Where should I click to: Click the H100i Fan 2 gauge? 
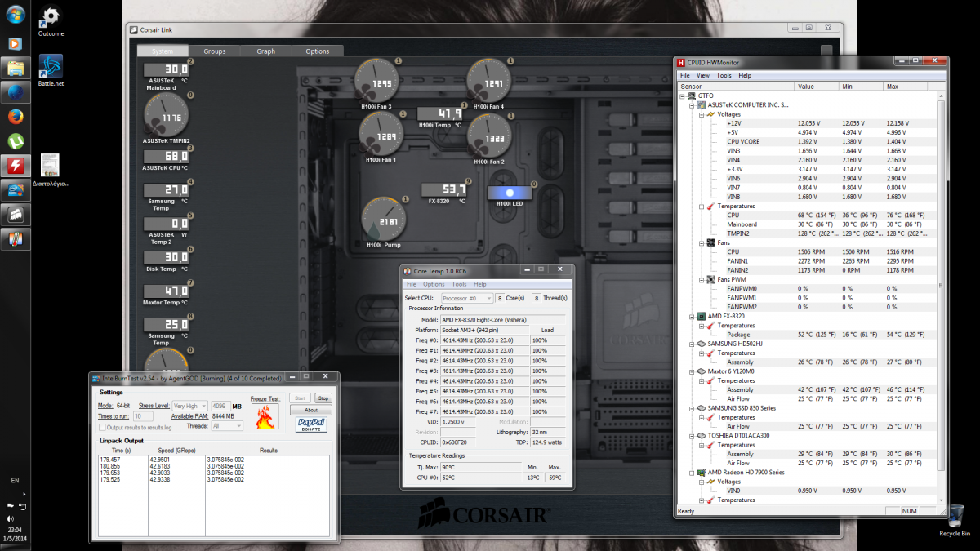click(490, 137)
